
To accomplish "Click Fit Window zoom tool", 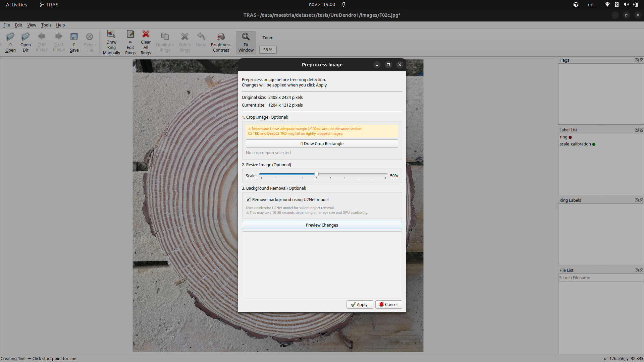I will point(246,42).
